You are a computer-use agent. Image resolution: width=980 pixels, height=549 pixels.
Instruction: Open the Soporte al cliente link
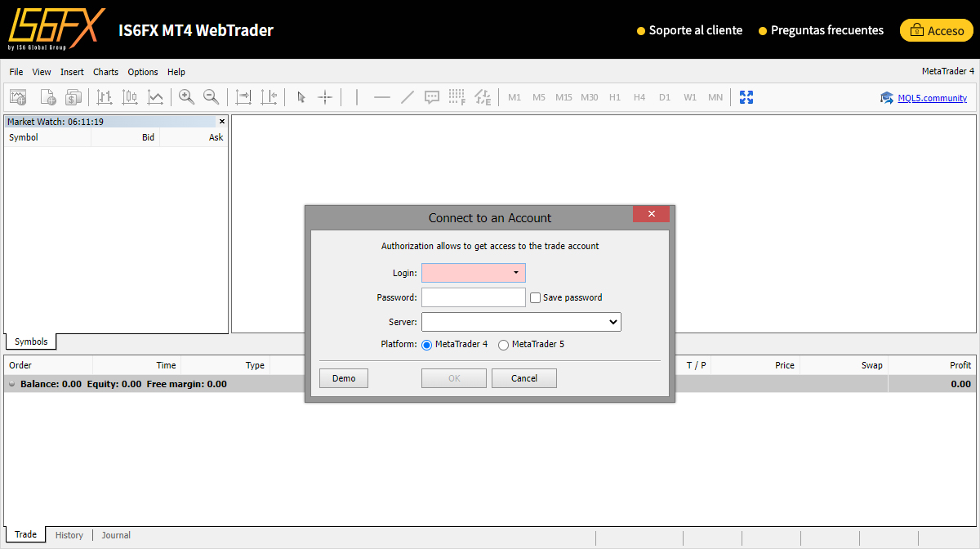pos(689,30)
